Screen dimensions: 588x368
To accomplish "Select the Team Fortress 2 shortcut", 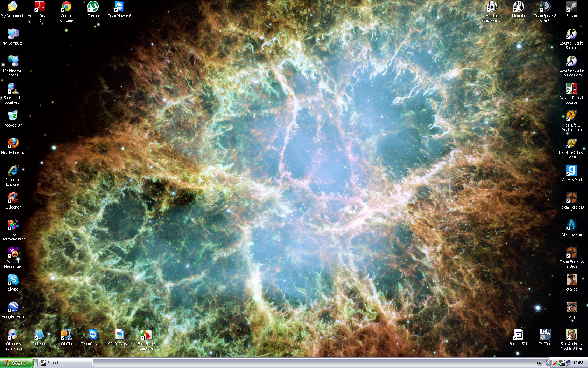I will (572, 203).
